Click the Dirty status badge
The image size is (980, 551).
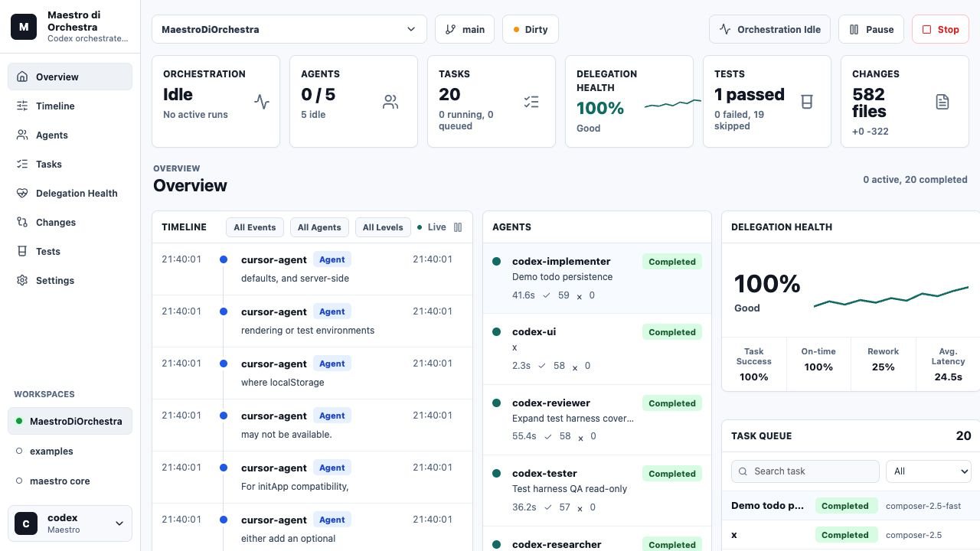(x=531, y=29)
